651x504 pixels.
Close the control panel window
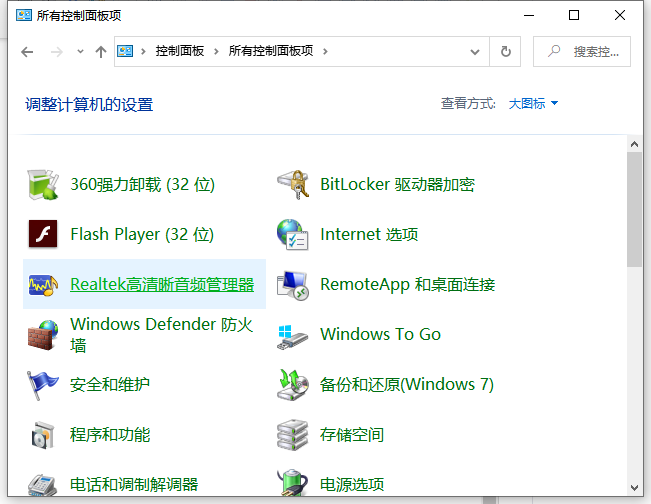[619, 15]
